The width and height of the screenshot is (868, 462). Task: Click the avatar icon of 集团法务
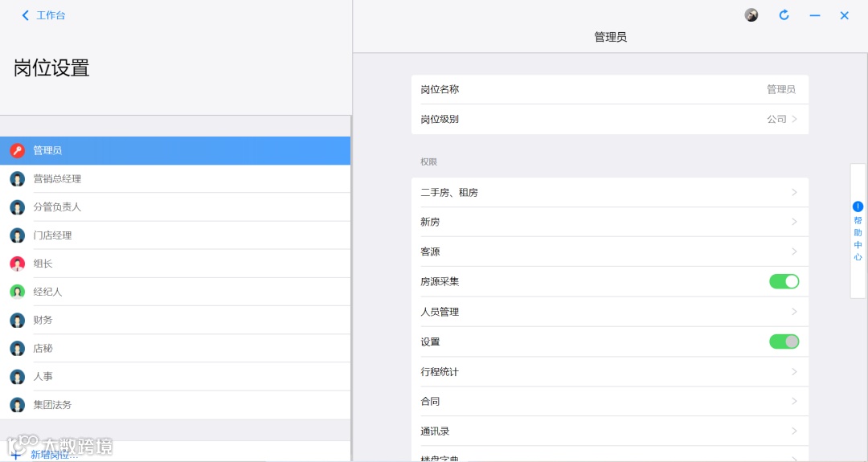(x=18, y=404)
